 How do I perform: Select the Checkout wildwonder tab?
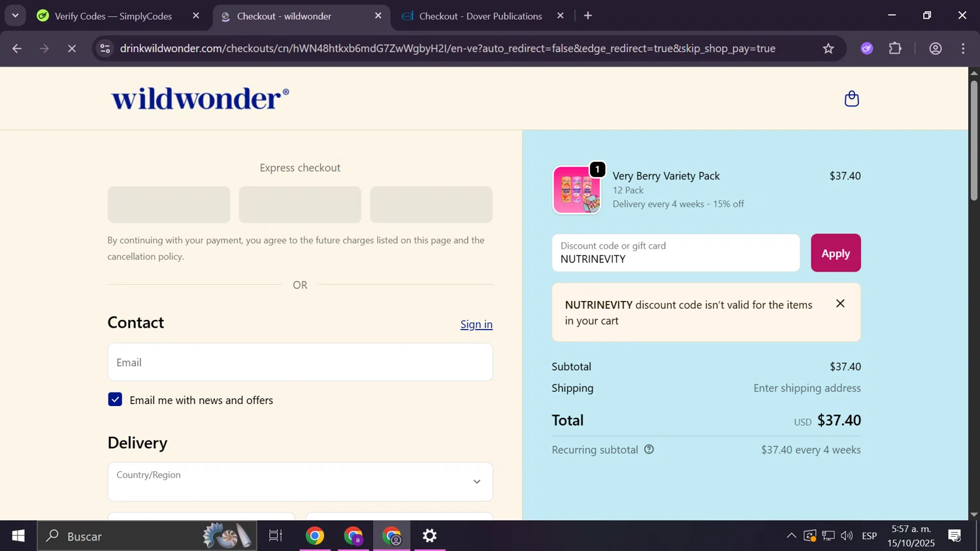pyautogui.click(x=284, y=16)
